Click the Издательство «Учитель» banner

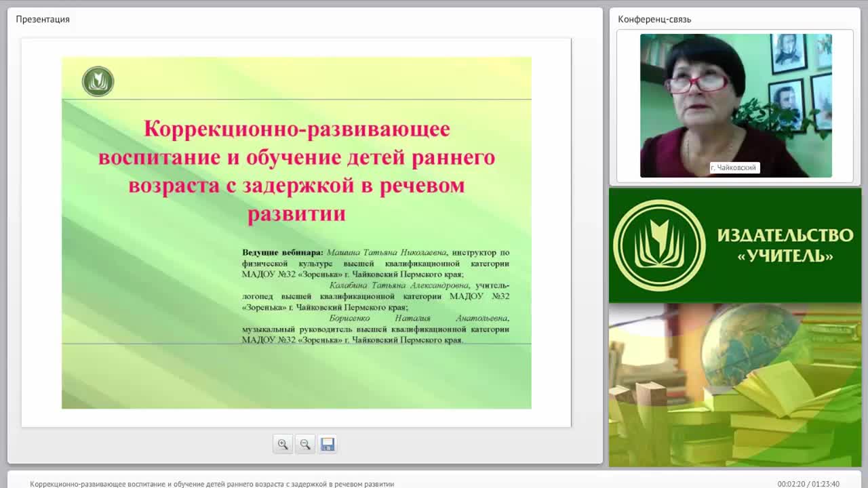coord(735,245)
